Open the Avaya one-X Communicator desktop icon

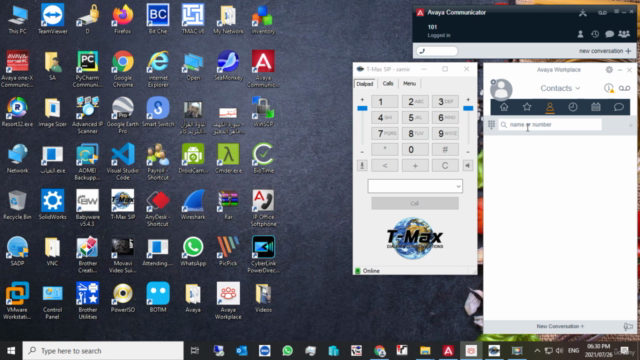17,68
